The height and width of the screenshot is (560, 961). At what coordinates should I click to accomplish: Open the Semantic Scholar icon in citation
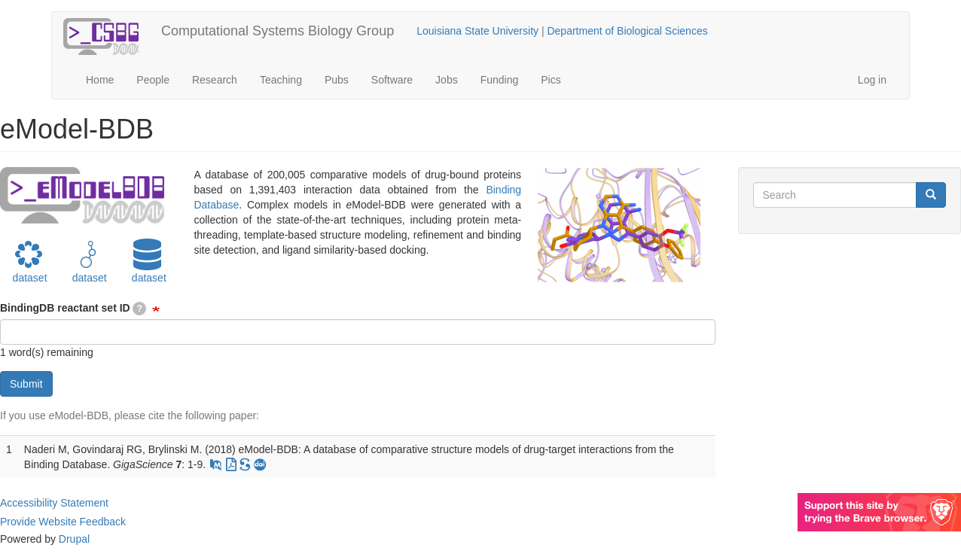coord(245,464)
